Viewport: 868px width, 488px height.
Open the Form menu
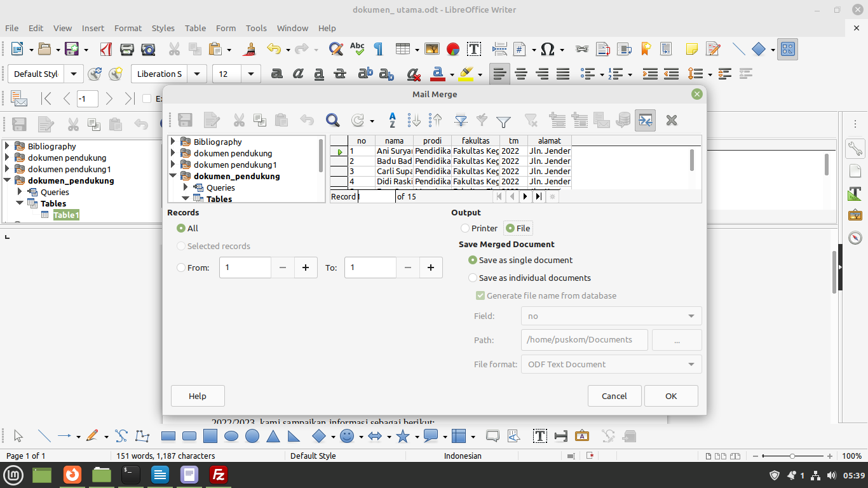[226, 28]
